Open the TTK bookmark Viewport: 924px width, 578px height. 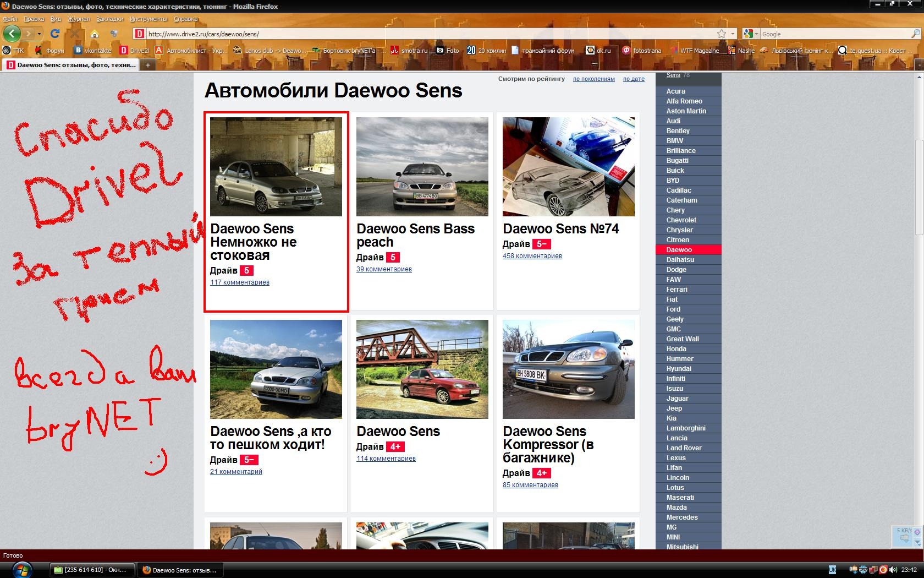[13, 51]
